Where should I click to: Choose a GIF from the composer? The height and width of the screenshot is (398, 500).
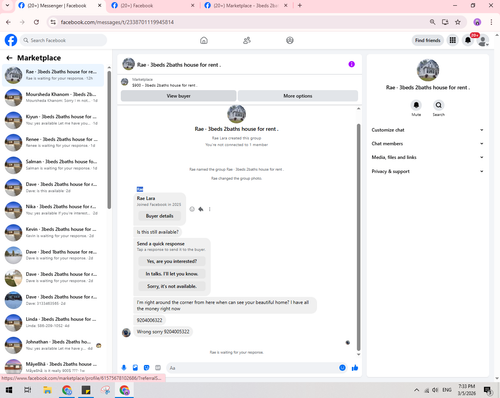pyautogui.click(x=158, y=368)
